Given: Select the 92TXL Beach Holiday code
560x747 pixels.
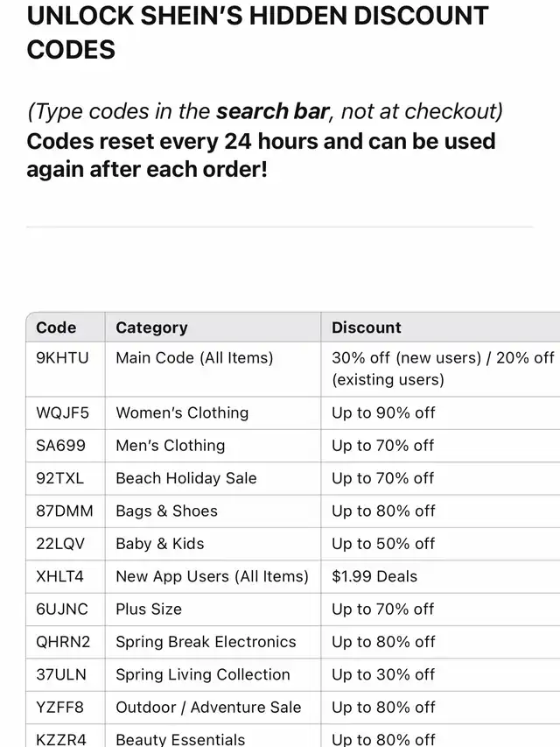Looking at the screenshot, I should click(x=60, y=478).
